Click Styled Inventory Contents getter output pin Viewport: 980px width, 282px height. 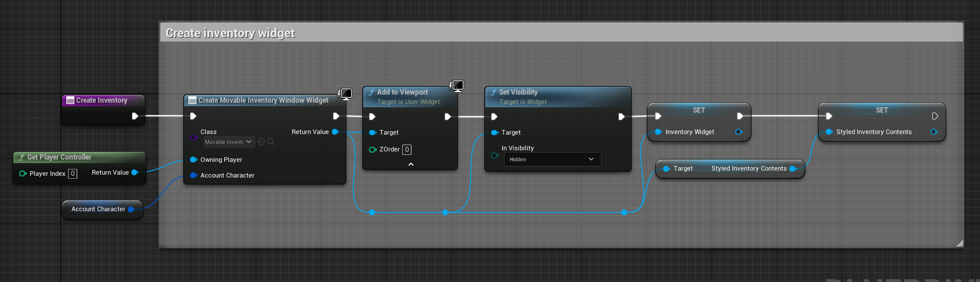click(x=793, y=169)
